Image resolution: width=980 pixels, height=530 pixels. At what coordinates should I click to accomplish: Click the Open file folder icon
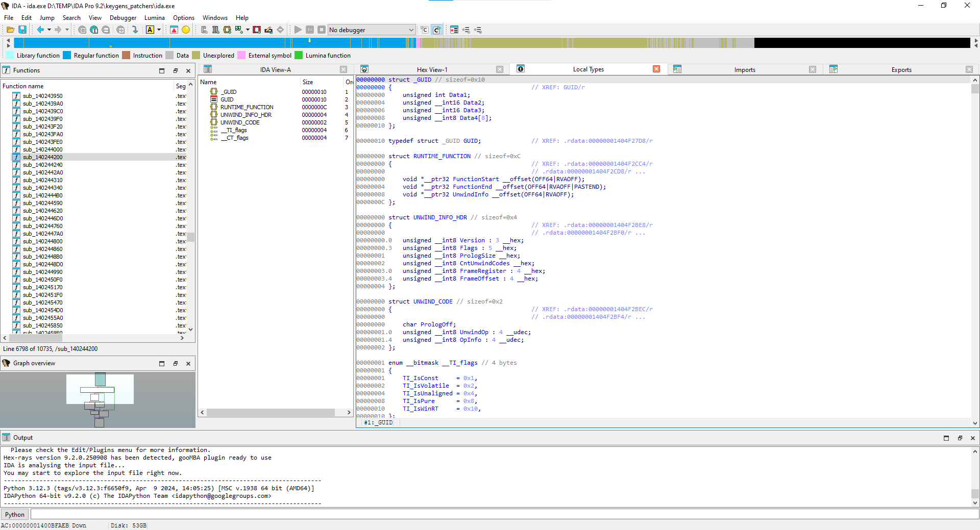[10, 30]
